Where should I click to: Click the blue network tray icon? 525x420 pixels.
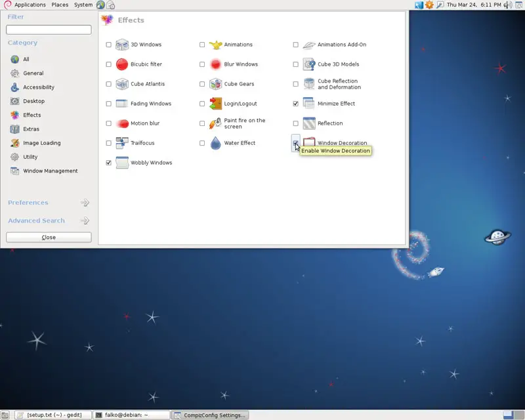coord(419,5)
